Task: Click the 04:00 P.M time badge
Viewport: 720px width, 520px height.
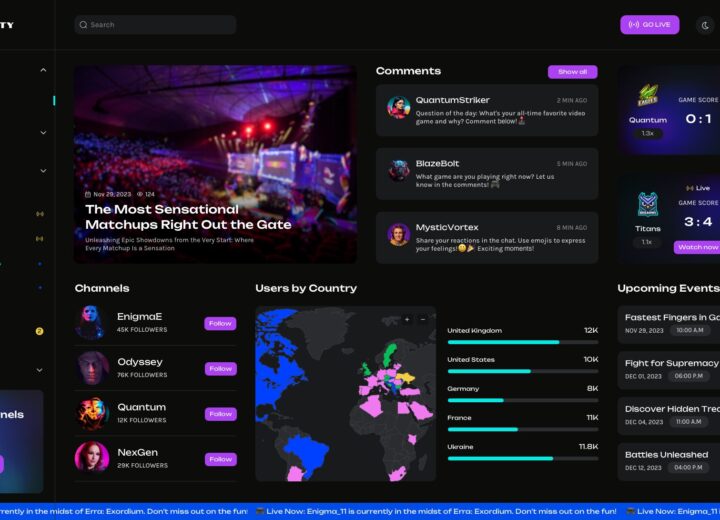Action: point(688,468)
